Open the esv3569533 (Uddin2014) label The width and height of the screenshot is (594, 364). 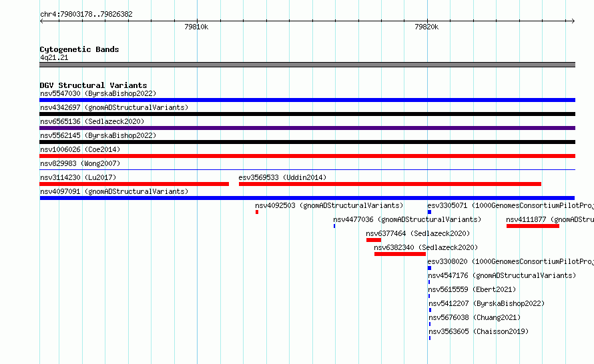[x=282, y=177]
